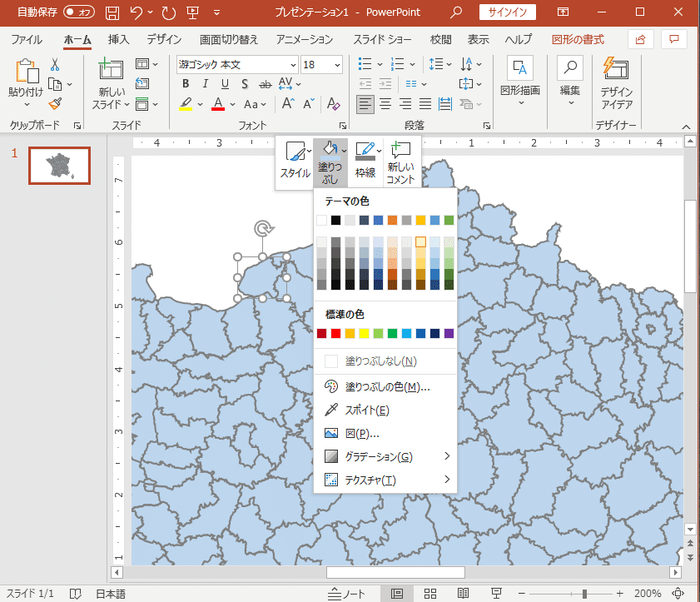Toggle align right button
The width and height of the screenshot is (700, 602).
click(x=405, y=105)
